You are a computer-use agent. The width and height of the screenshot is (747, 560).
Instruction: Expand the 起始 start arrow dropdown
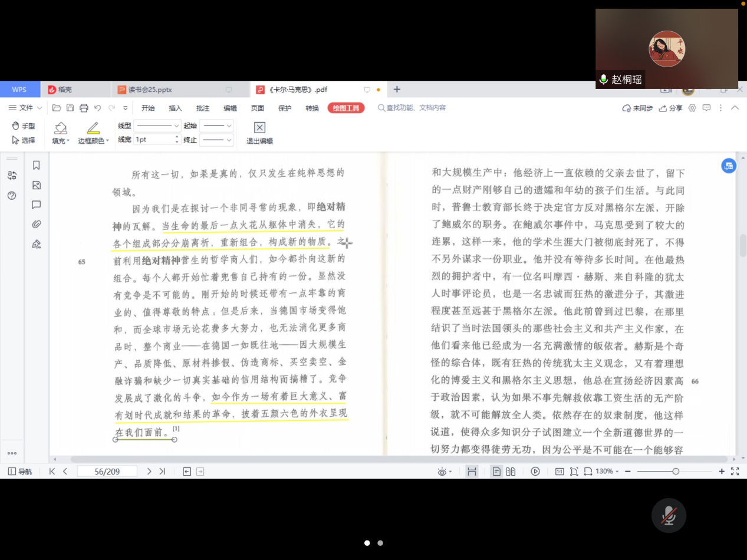tap(217, 126)
